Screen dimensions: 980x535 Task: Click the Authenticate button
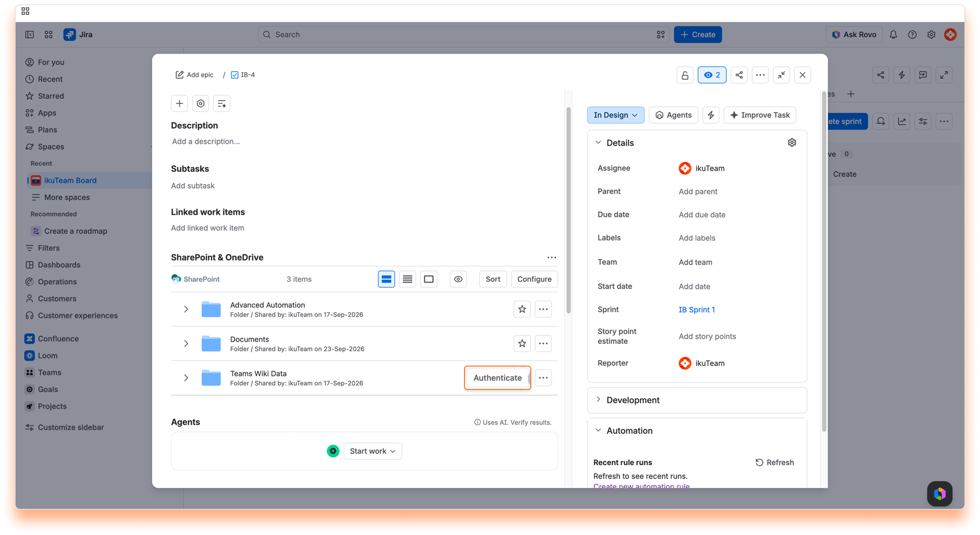point(497,378)
